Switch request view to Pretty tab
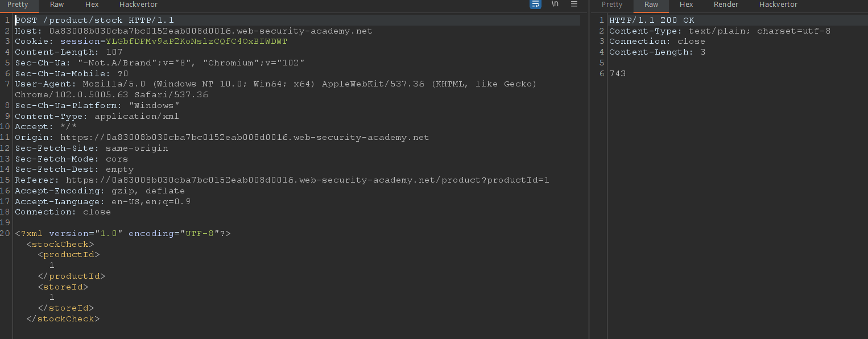The height and width of the screenshot is (339, 868). click(18, 5)
